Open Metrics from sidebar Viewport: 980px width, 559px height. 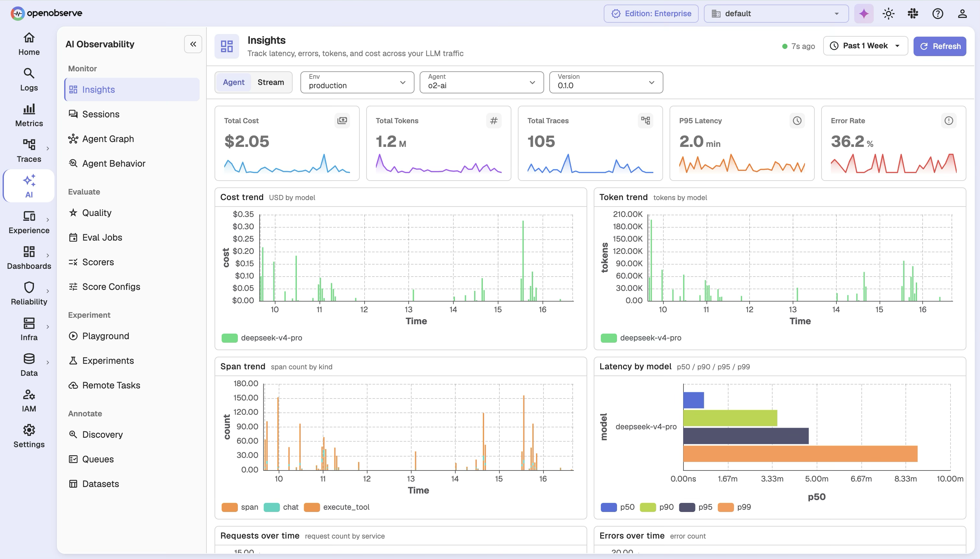click(x=29, y=115)
